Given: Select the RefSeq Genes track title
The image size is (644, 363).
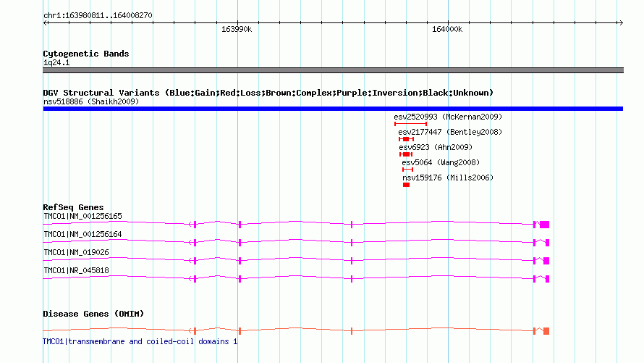Looking at the screenshot, I should coord(73,207).
